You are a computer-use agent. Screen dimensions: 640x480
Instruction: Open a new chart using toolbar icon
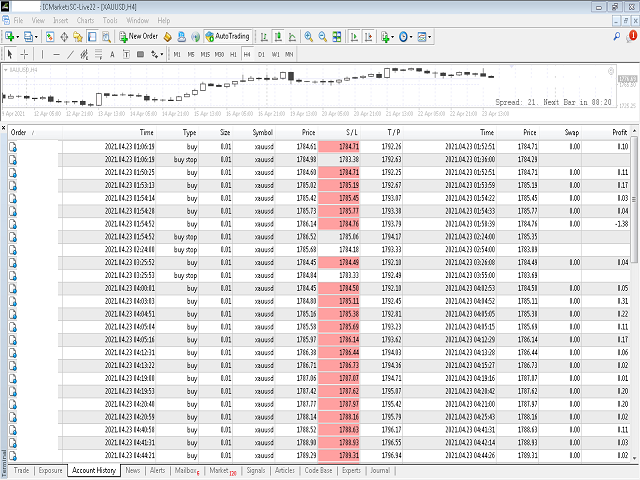click(x=9, y=37)
